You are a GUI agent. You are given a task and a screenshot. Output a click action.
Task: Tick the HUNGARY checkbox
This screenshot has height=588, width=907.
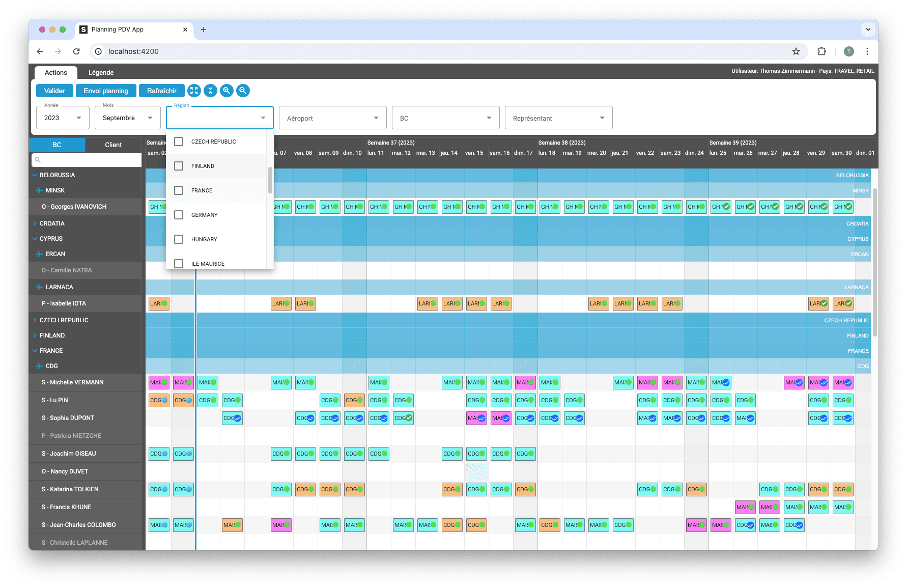click(x=178, y=239)
